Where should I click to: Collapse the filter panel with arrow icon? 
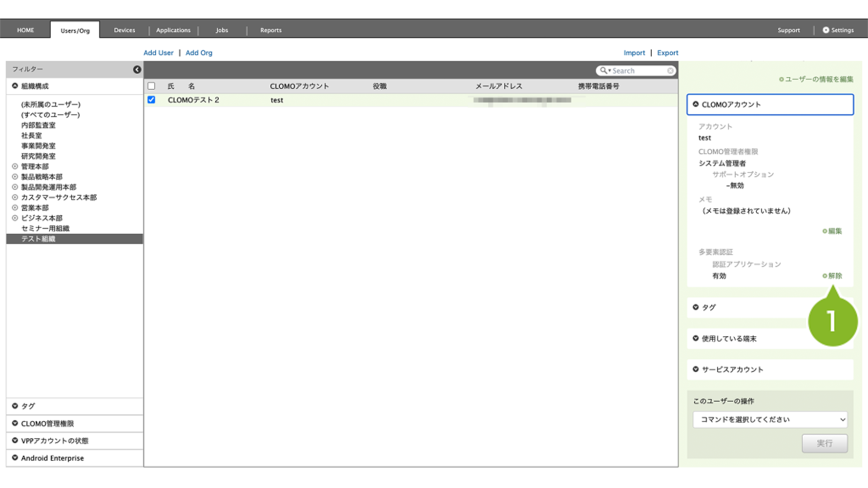pos(137,70)
